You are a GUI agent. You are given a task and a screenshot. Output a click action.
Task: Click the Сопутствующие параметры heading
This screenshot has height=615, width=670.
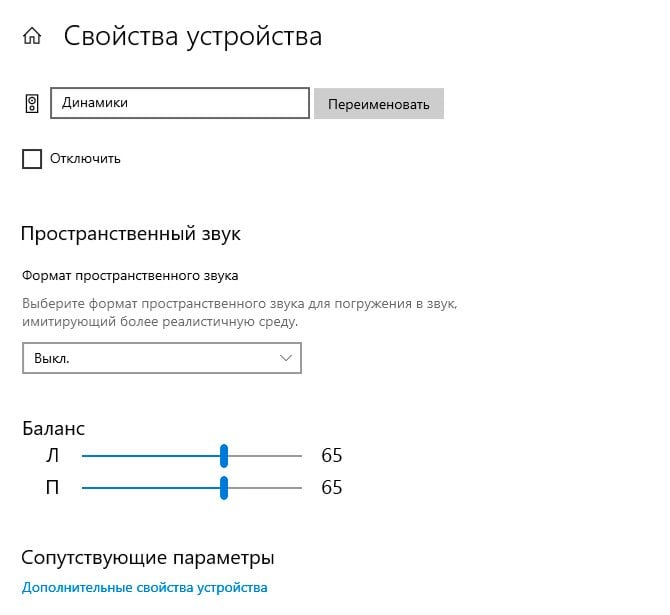click(147, 558)
